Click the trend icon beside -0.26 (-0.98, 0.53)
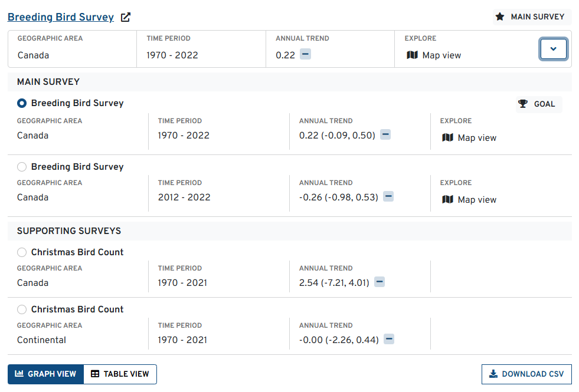 pyautogui.click(x=388, y=196)
